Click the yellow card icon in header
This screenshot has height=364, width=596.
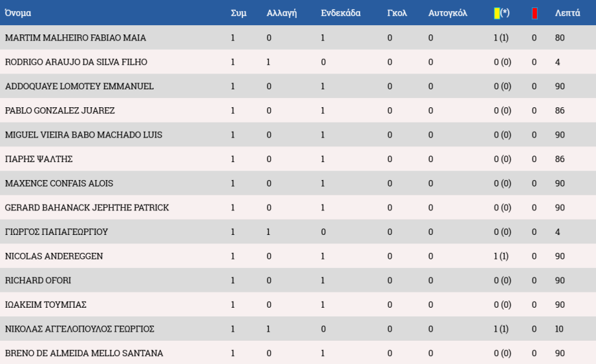pyautogui.click(x=497, y=13)
